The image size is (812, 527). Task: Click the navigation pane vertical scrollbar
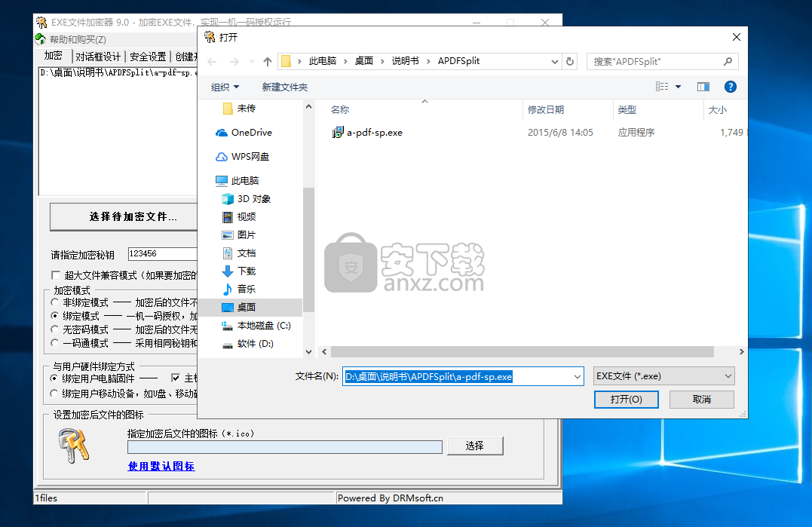pos(308,250)
